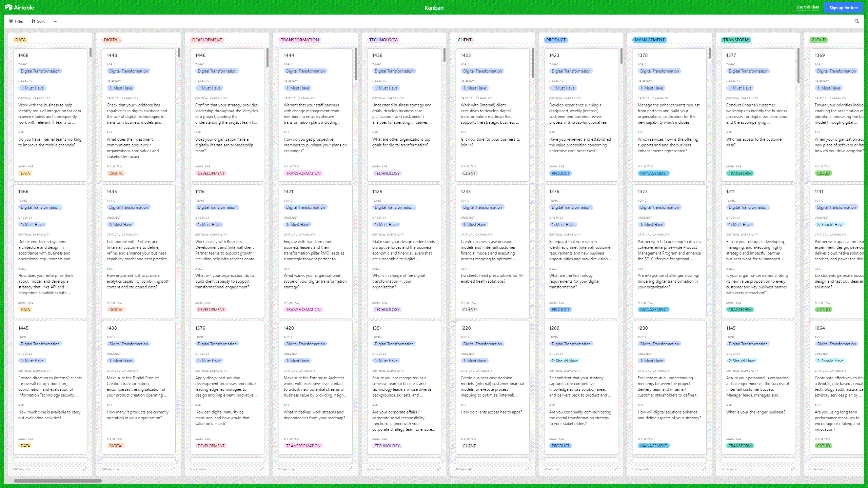Open card 1369 in CLOUD column

pyautogui.click(x=837, y=115)
